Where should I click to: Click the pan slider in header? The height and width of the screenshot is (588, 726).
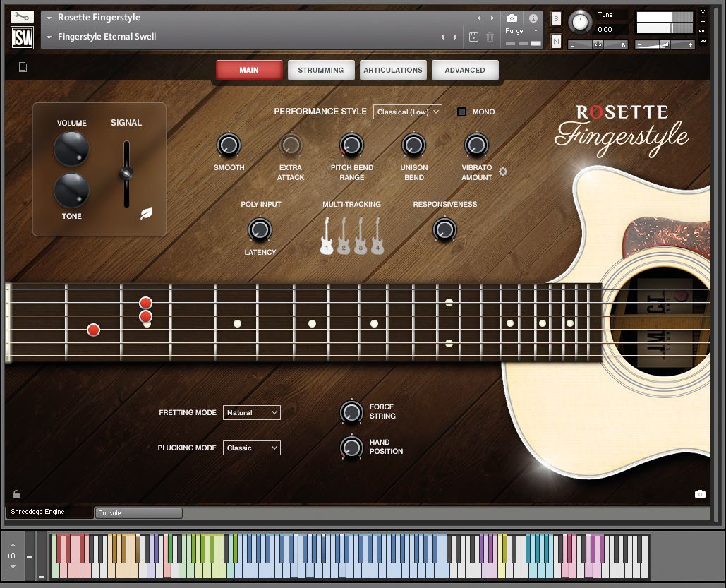coord(598,44)
